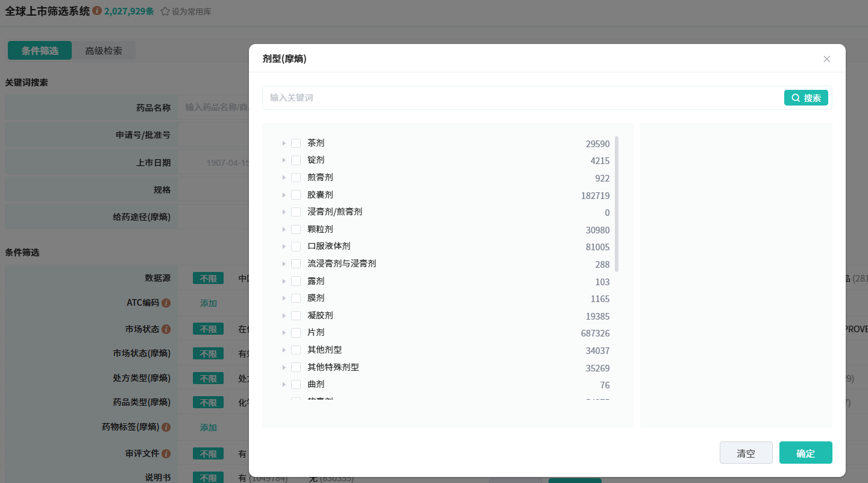Click the info icon next to 审评文件
This screenshot has height=483, width=868.
166,453
